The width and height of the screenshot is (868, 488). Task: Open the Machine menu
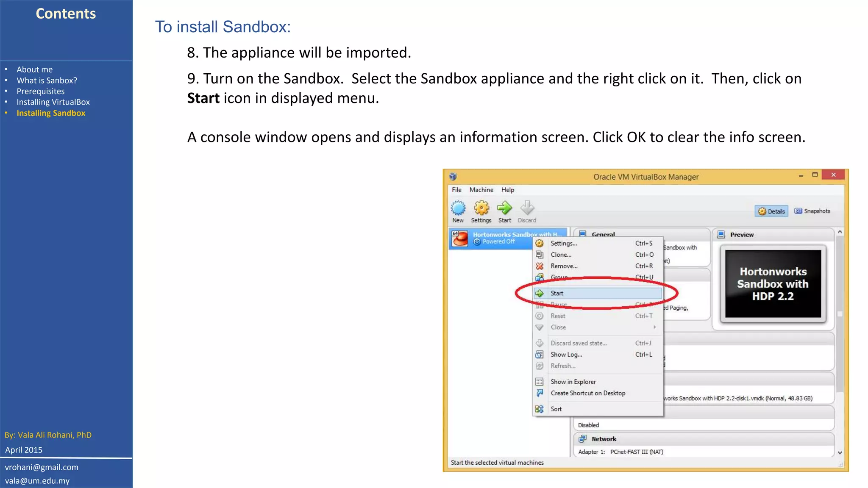pyautogui.click(x=481, y=190)
